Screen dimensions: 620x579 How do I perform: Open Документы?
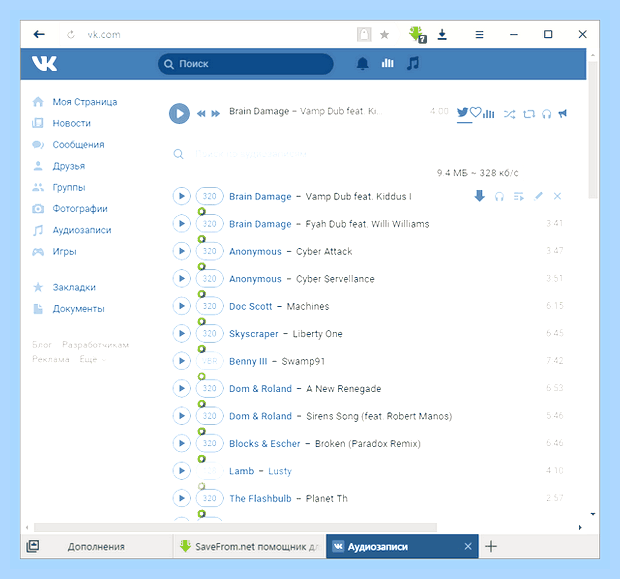click(x=78, y=308)
